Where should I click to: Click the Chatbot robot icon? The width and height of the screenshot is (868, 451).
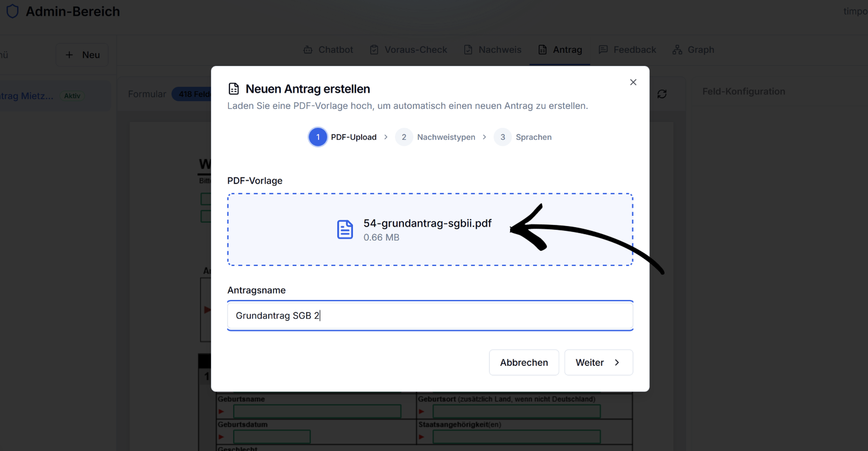308,50
